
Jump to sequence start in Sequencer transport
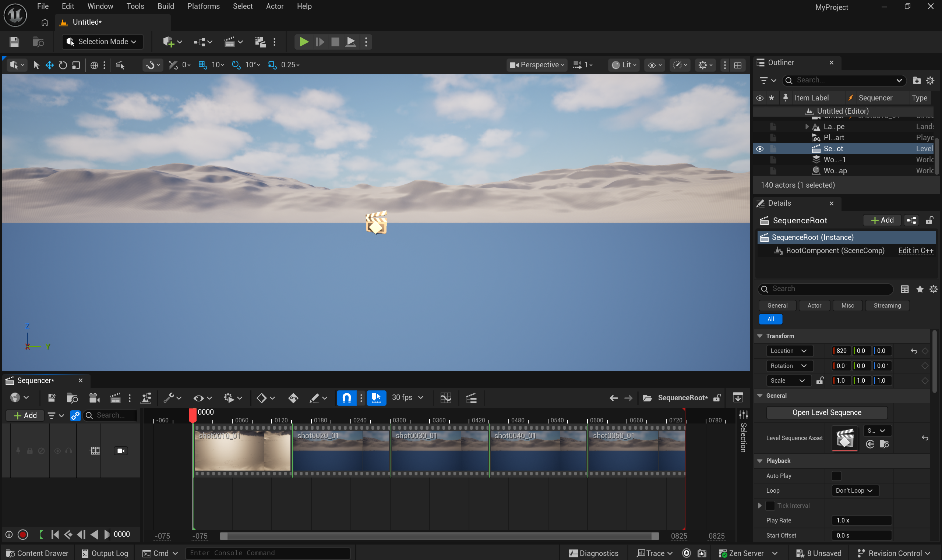[55, 534]
